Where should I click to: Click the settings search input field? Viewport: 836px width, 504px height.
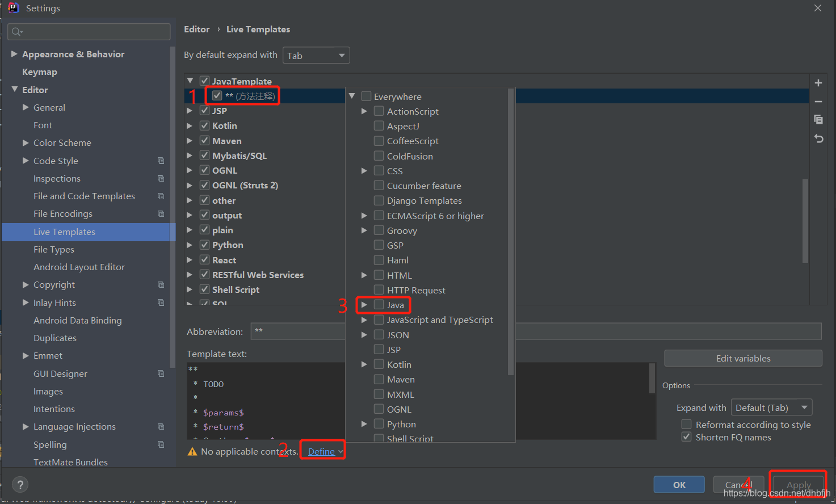tap(89, 32)
